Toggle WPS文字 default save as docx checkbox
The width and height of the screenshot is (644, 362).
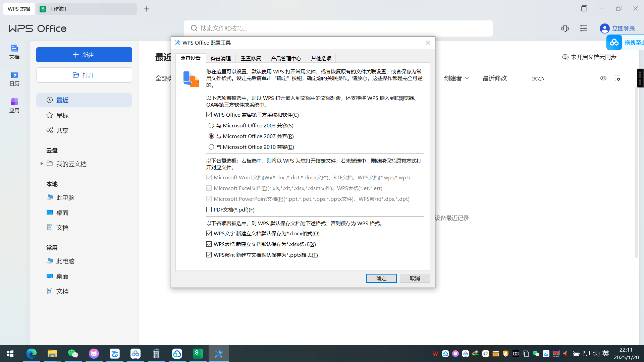pos(209,233)
